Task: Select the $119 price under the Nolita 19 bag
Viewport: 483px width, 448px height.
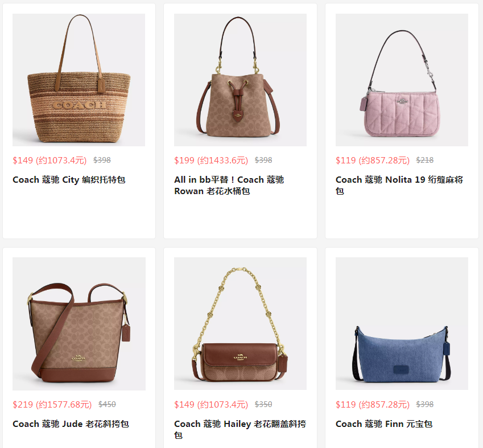Action: coord(373,161)
